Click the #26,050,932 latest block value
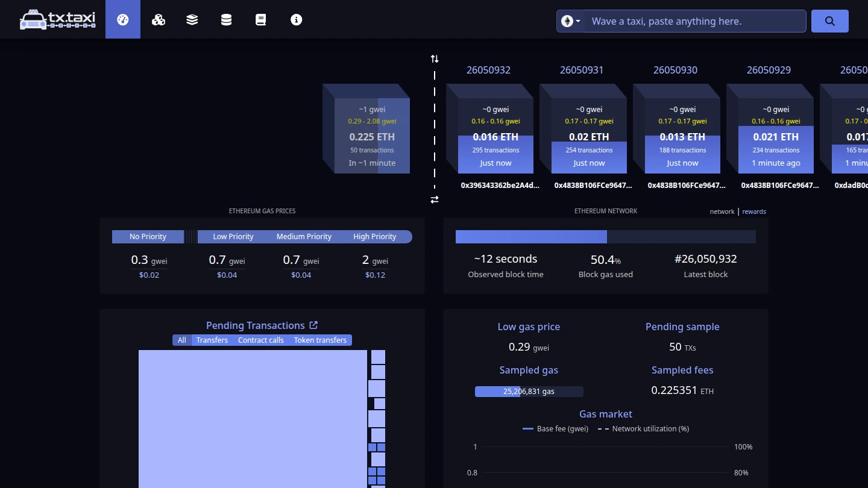The height and width of the screenshot is (488, 868). 706,259
